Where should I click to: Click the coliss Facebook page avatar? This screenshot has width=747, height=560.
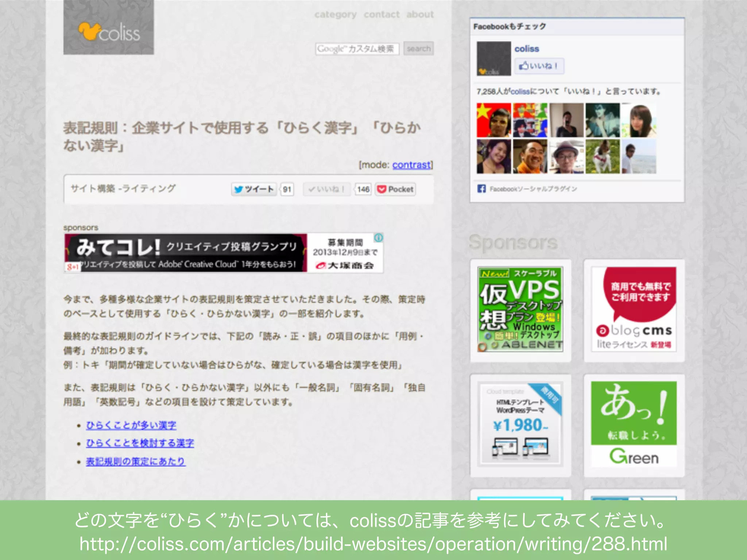click(x=494, y=59)
